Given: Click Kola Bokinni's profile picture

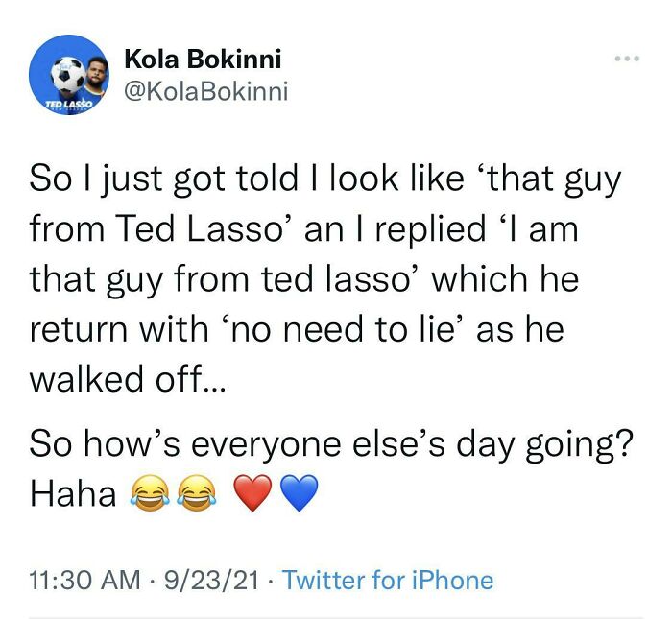Looking at the screenshot, I should [x=67, y=74].
